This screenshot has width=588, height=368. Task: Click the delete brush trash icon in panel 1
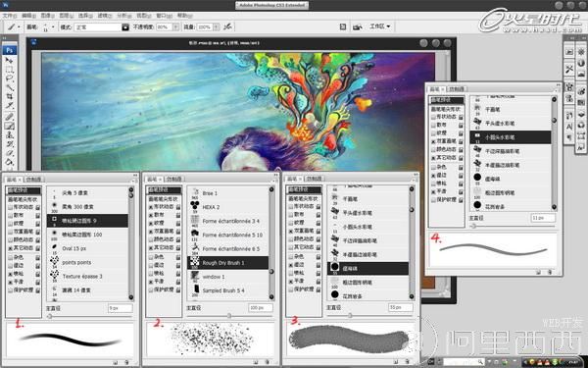[126, 362]
